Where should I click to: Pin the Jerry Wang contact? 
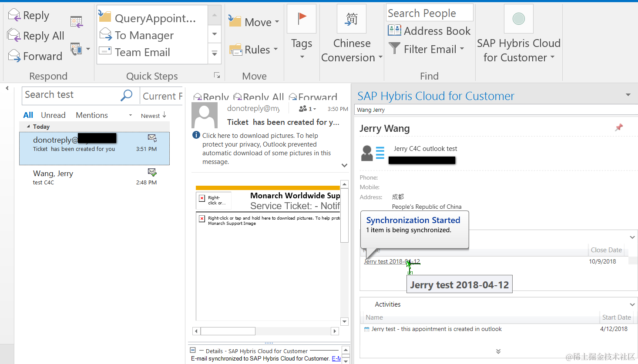619,127
